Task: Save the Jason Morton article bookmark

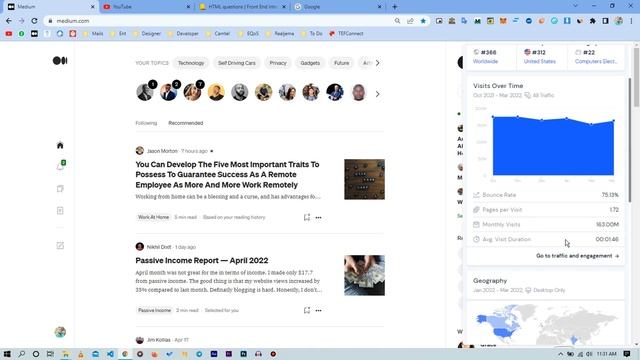Action: (x=307, y=218)
